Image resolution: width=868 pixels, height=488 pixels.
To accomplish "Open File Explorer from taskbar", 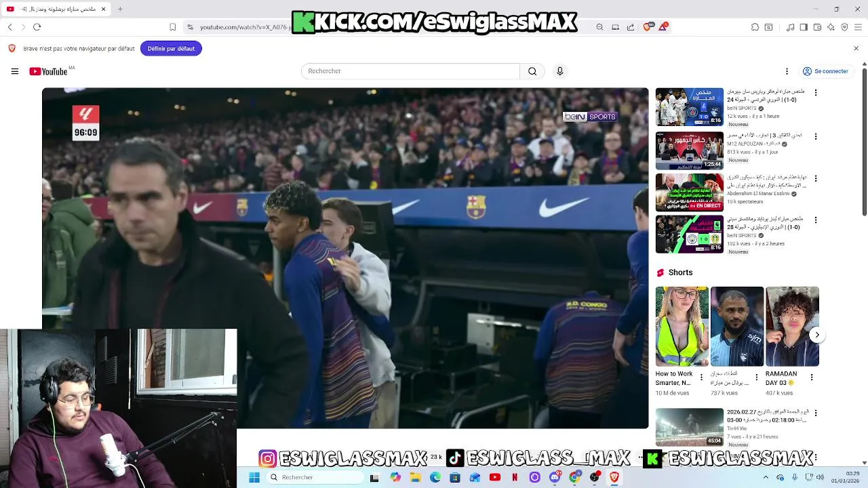I will point(415,477).
